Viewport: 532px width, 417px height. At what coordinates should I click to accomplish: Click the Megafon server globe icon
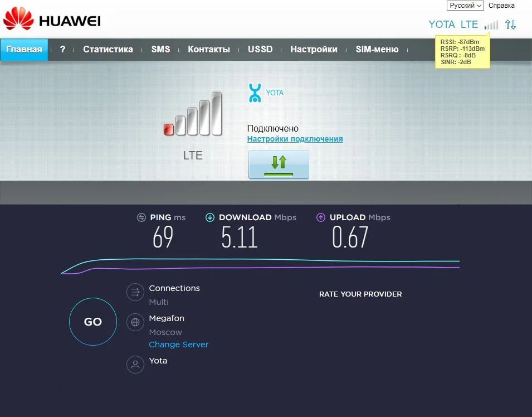(135, 322)
